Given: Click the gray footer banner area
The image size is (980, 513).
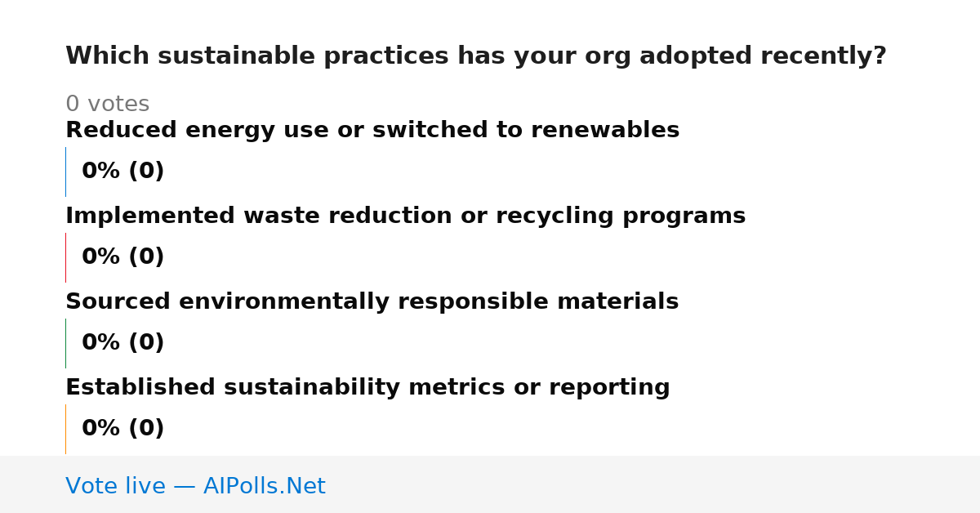Looking at the screenshot, I should [490, 484].
